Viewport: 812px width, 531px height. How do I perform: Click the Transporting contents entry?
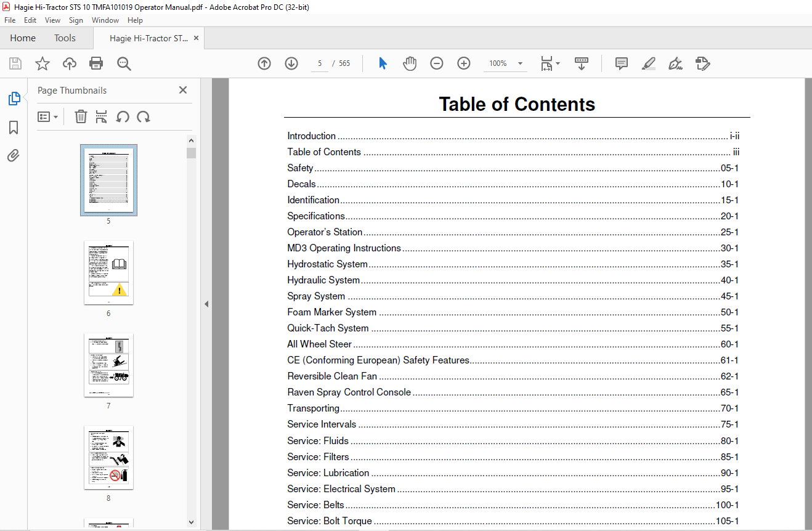(x=513, y=408)
